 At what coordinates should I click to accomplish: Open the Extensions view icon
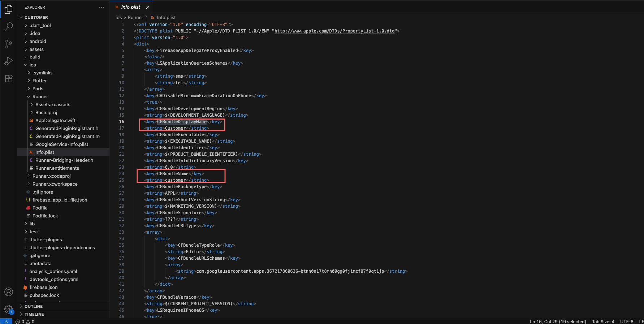pos(9,78)
